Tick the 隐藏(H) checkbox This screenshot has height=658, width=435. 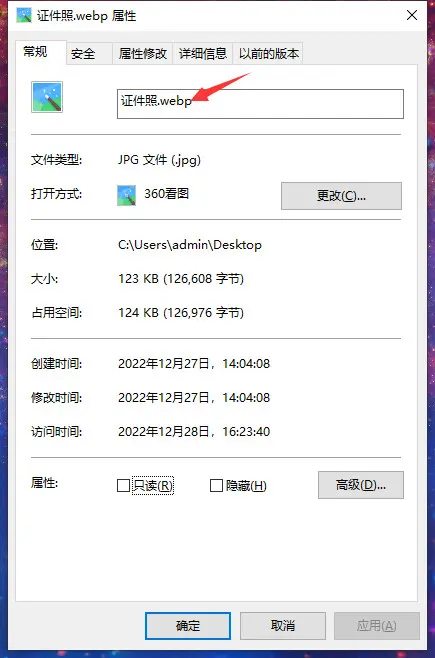(x=216, y=486)
